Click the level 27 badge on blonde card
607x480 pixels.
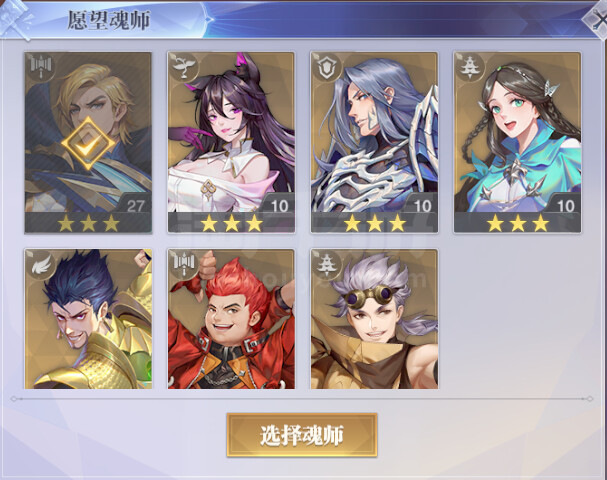(x=135, y=206)
